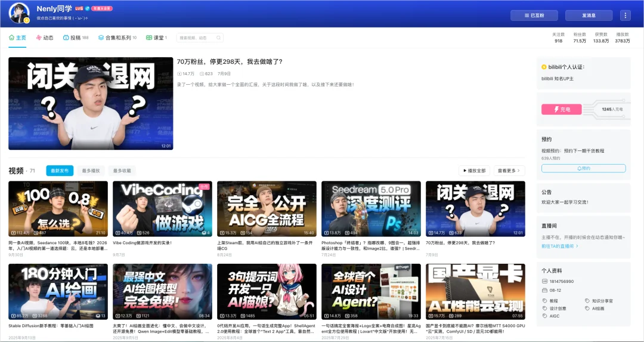644x342 pixels.
Task: Open 前往TA的直播间 link
Action: (x=560, y=247)
